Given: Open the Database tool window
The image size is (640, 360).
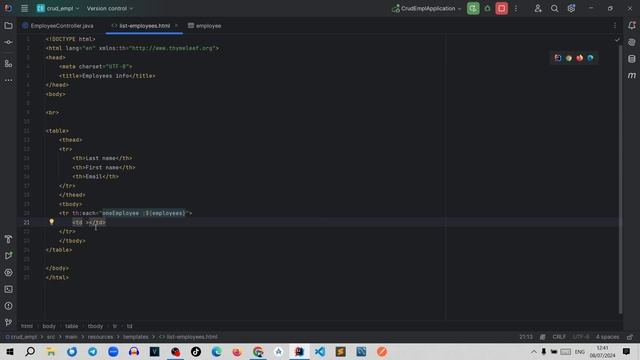Looking at the screenshot, I should pos(632,59).
